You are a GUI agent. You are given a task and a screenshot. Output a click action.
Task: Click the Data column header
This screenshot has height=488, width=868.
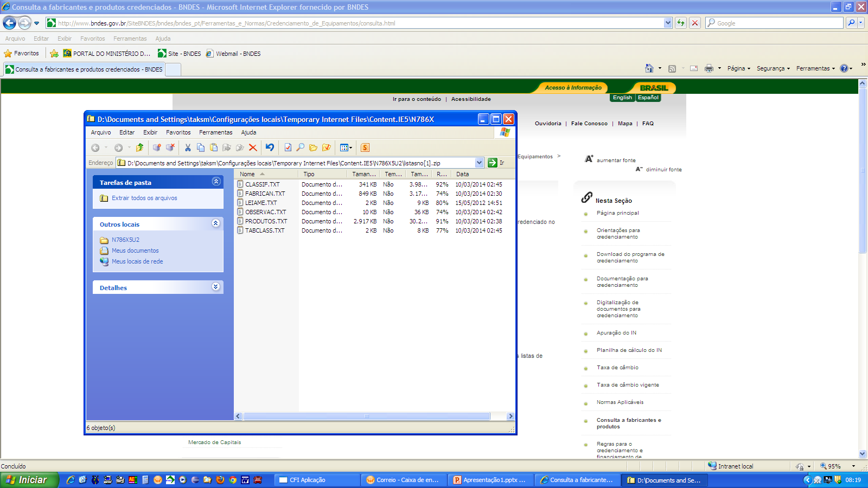pos(483,174)
